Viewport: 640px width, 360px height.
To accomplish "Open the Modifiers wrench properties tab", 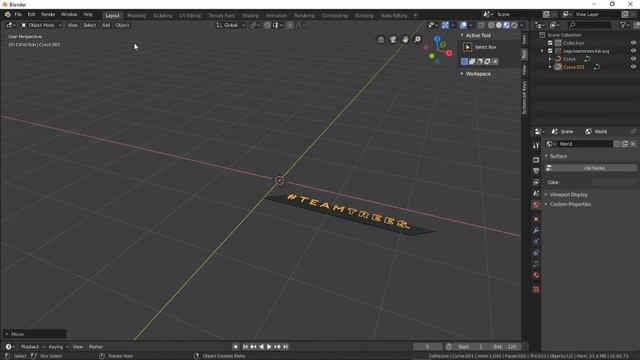I will (x=536, y=231).
